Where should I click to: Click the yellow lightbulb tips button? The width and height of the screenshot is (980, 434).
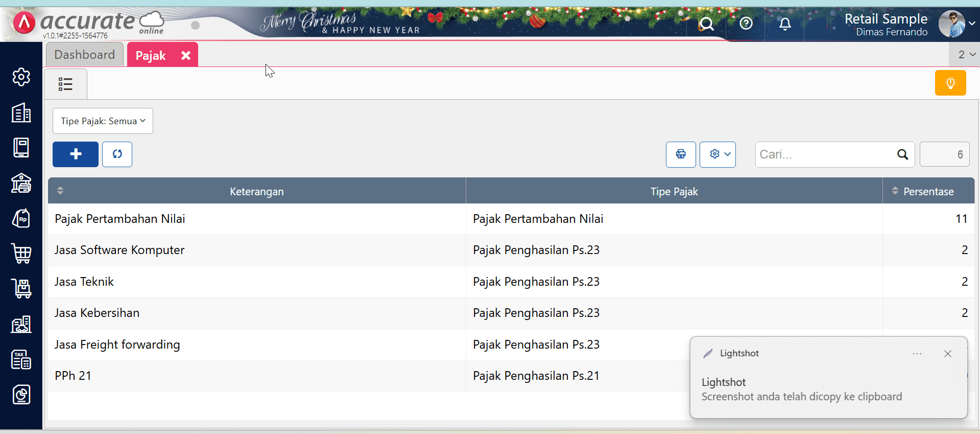950,83
